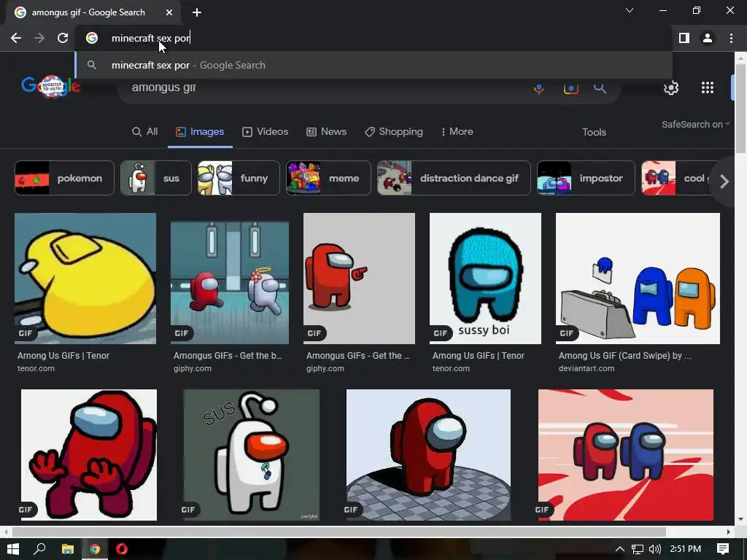Open Google quick settings gear
747x560 pixels.
[671, 87]
